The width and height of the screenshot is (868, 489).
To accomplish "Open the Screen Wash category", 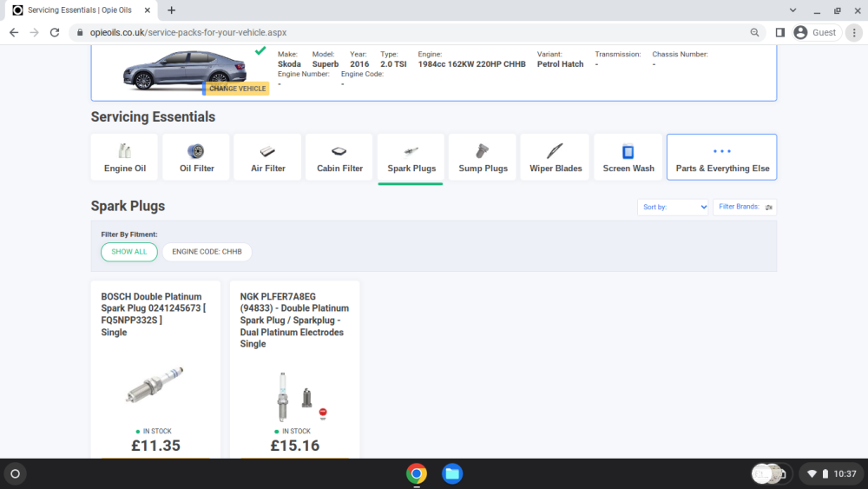I will pos(628,156).
